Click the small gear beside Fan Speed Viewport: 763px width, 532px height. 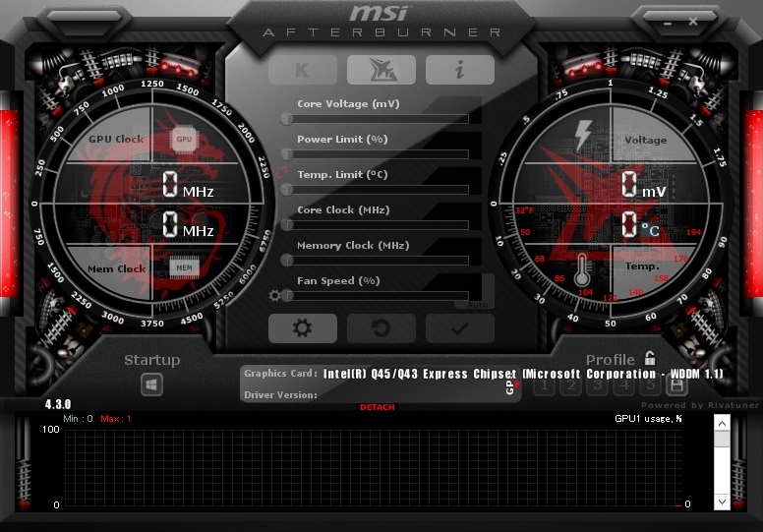(274, 295)
